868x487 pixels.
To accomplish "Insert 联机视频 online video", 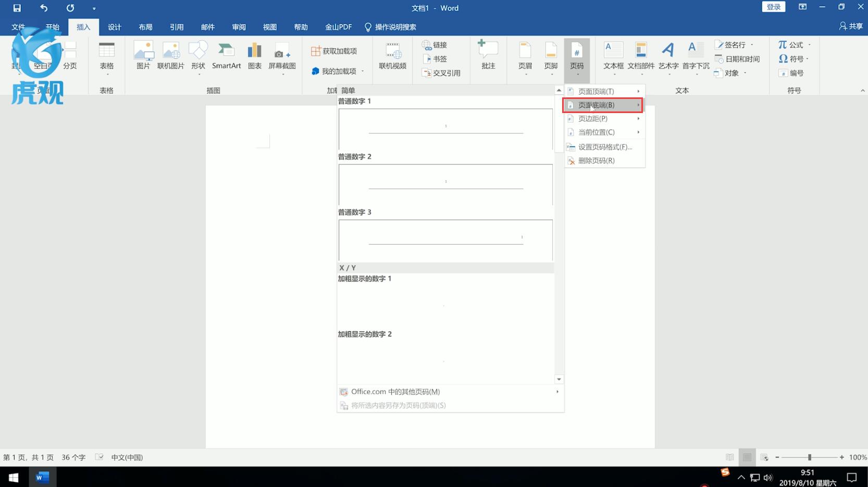I will tap(392, 55).
